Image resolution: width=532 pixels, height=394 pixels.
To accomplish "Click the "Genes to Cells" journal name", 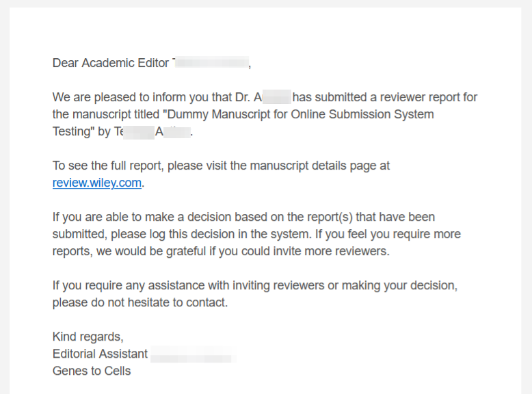I will point(92,371).
